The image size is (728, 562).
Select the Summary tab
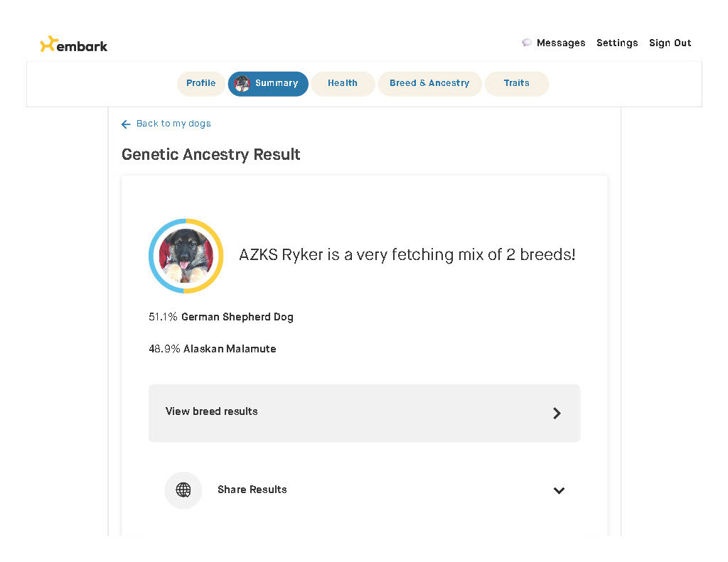click(268, 84)
